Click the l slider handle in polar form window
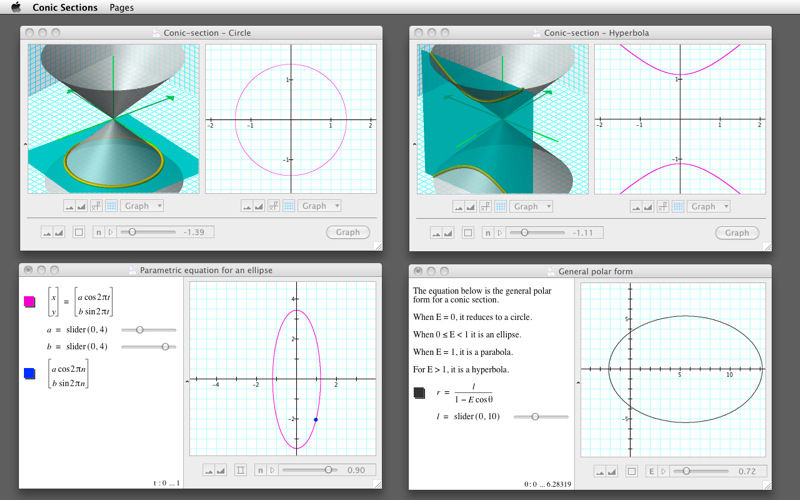 535,417
